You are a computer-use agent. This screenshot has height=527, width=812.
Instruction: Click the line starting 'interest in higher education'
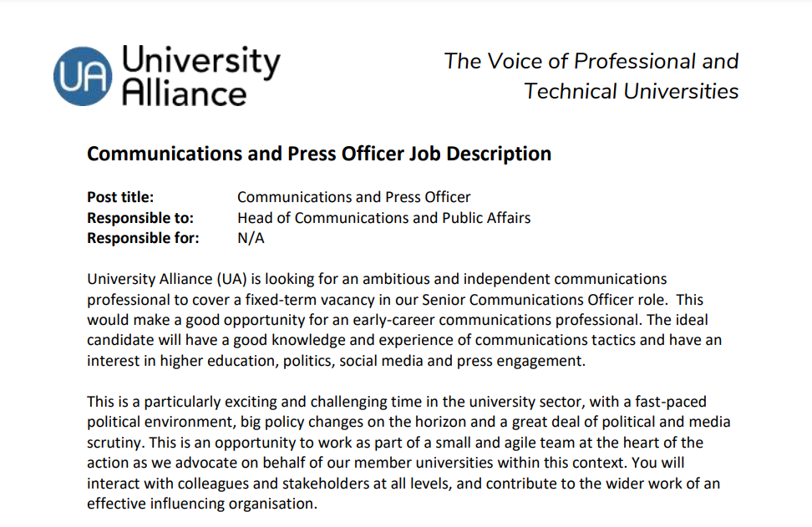tap(336, 361)
